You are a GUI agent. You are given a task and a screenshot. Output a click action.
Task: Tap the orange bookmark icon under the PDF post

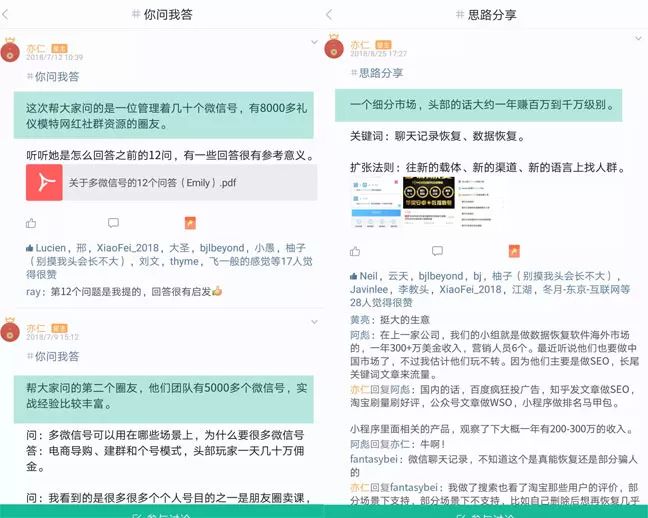[191, 223]
